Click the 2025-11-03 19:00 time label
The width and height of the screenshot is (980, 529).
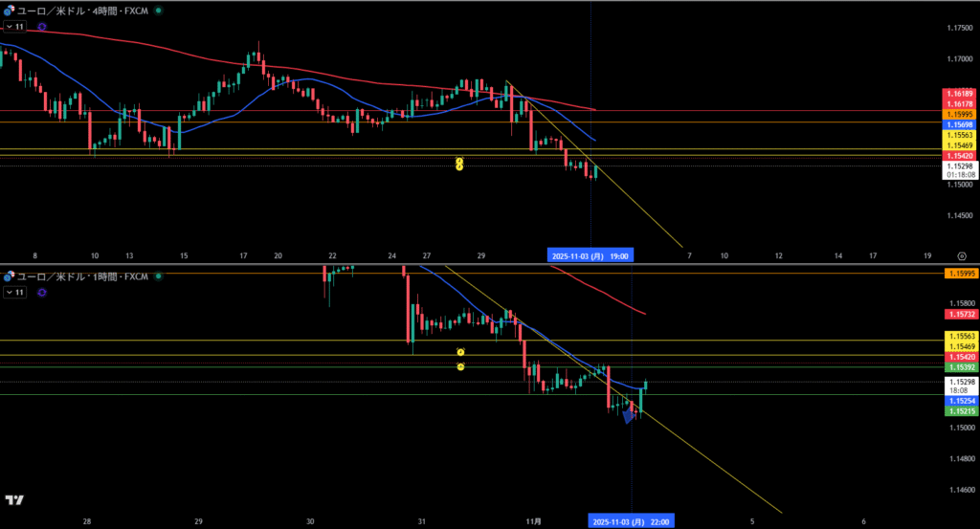point(590,256)
